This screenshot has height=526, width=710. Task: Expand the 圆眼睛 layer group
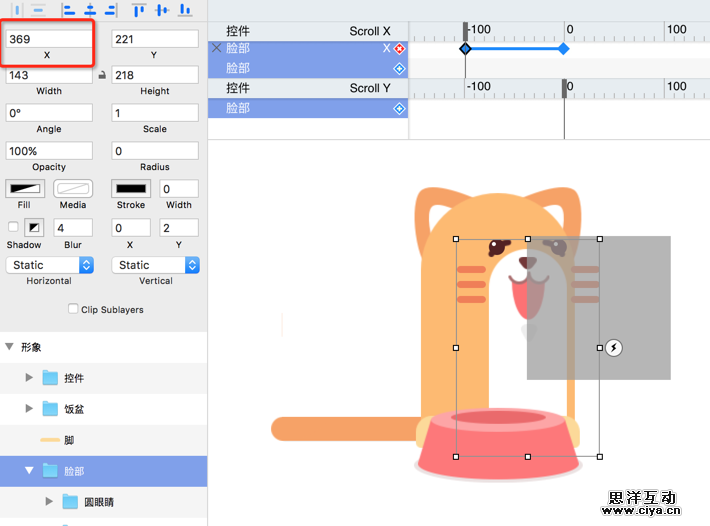point(49,502)
